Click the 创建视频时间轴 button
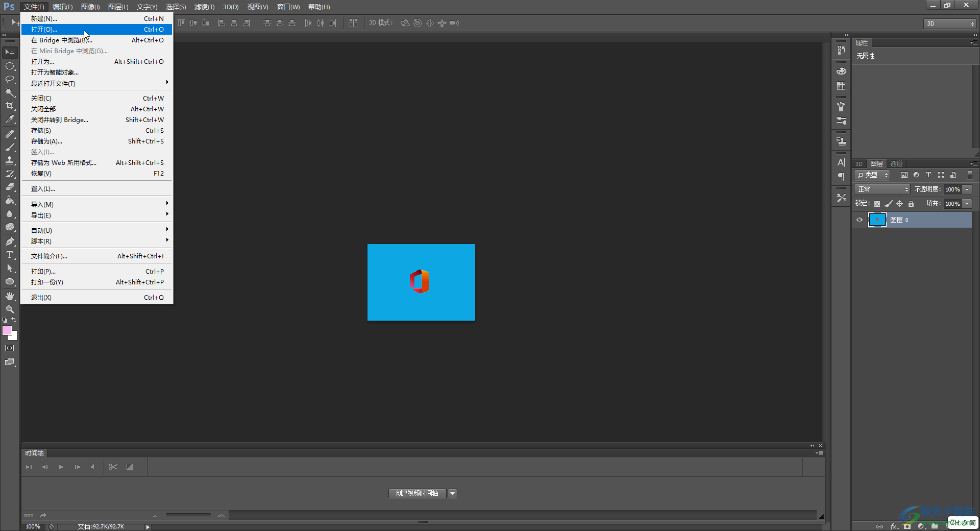The height and width of the screenshot is (531, 980). pos(418,493)
